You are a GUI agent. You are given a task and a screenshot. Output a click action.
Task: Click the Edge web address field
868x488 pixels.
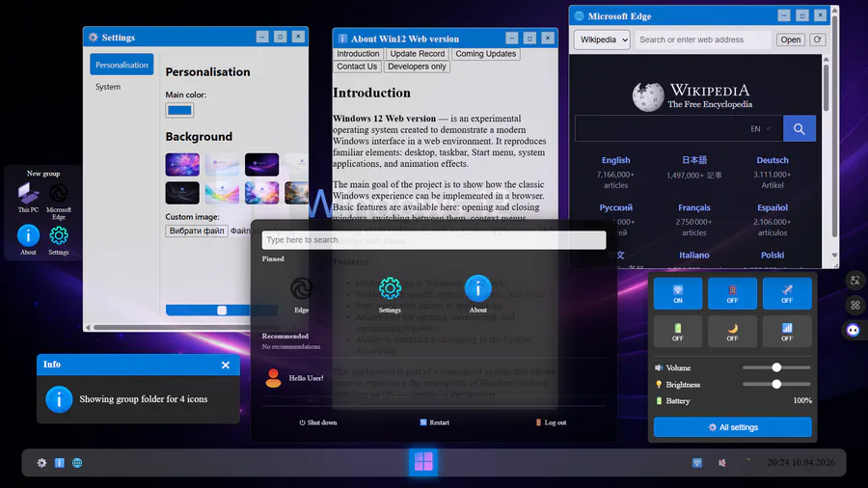point(702,40)
